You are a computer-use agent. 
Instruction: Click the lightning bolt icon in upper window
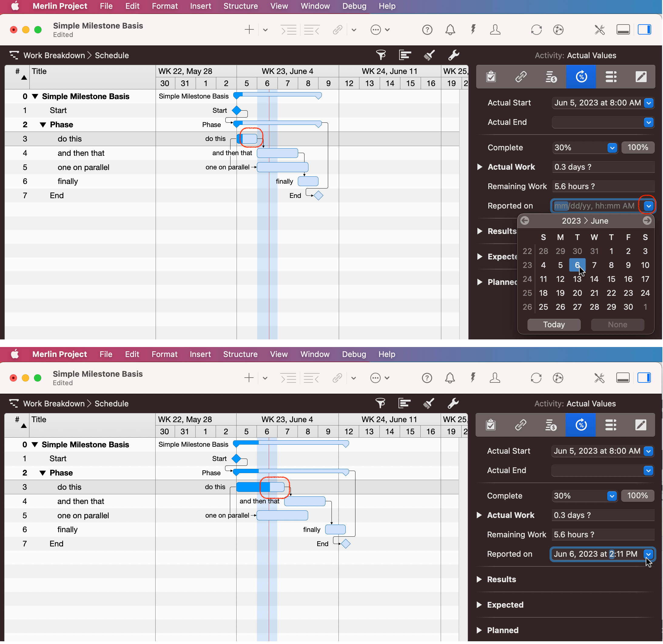pos(473,29)
